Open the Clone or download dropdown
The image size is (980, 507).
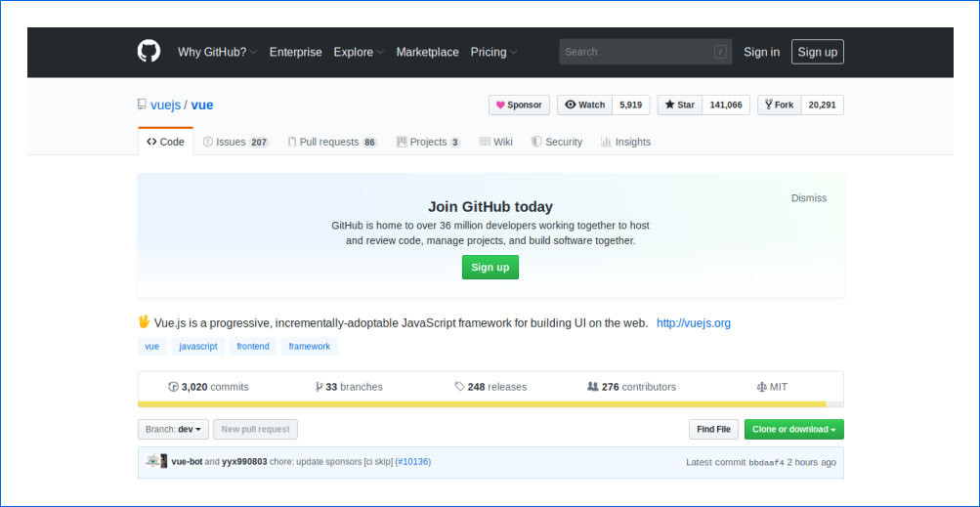click(793, 429)
